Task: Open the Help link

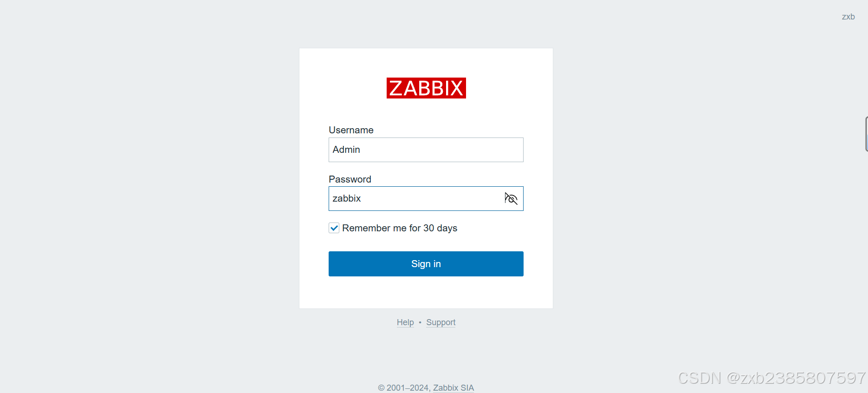Action: point(405,322)
